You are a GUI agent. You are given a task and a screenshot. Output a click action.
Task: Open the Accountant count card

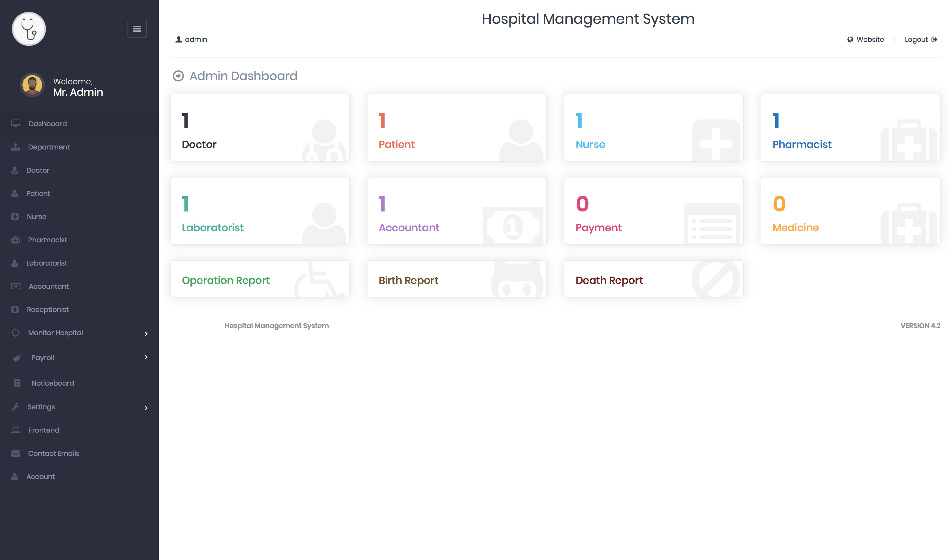click(457, 211)
